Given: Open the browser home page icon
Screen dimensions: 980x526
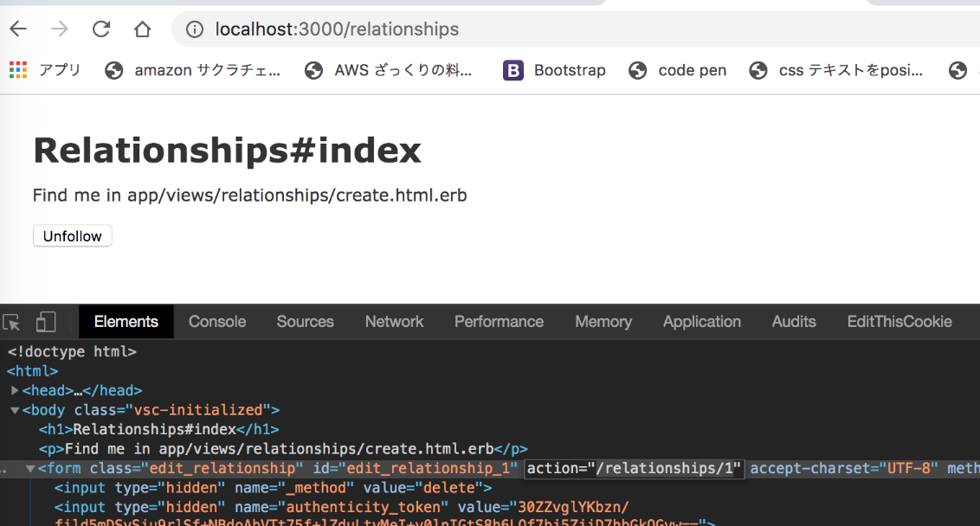Looking at the screenshot, I should click(x=143, y=29).
